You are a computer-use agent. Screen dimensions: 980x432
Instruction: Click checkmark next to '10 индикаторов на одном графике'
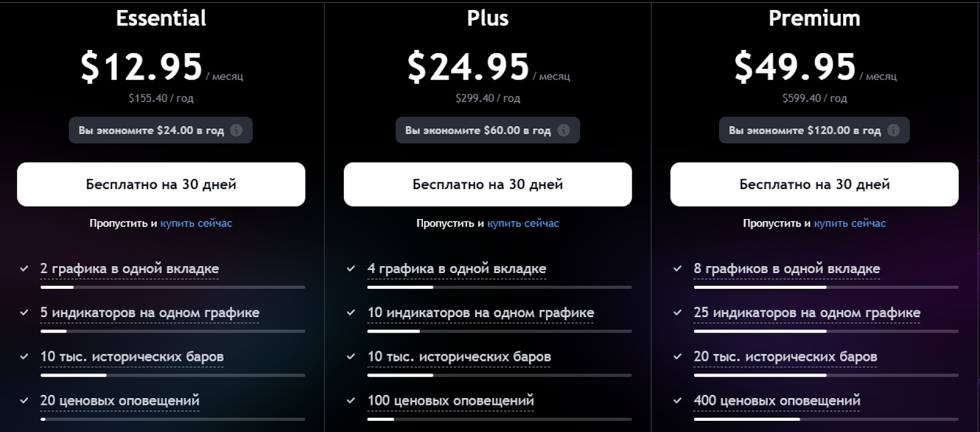click(351, 313)
